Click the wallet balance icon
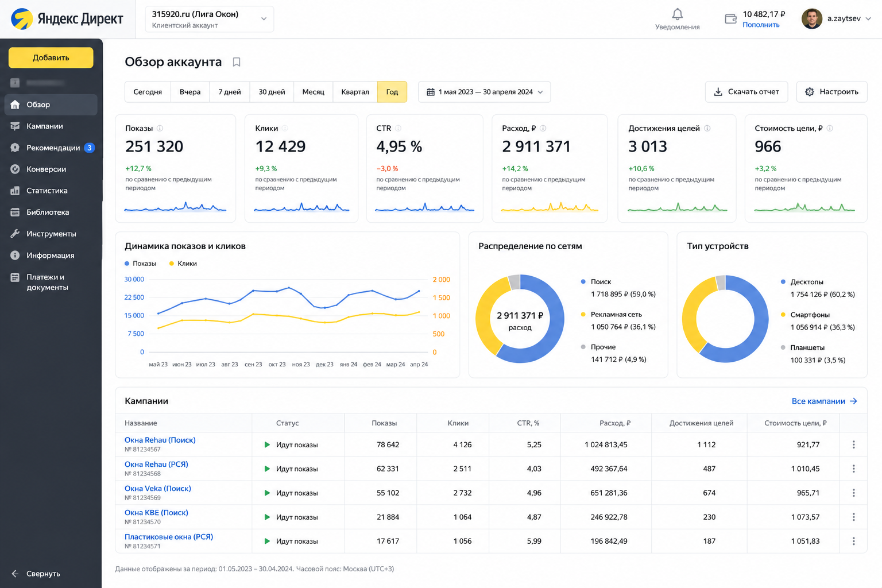Viewport: 882px width, 588px height. click(730, 19)
